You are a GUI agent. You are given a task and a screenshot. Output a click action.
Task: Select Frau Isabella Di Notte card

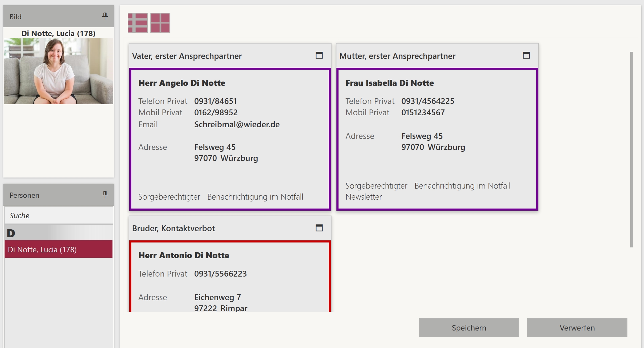click(x=390, y=83)
